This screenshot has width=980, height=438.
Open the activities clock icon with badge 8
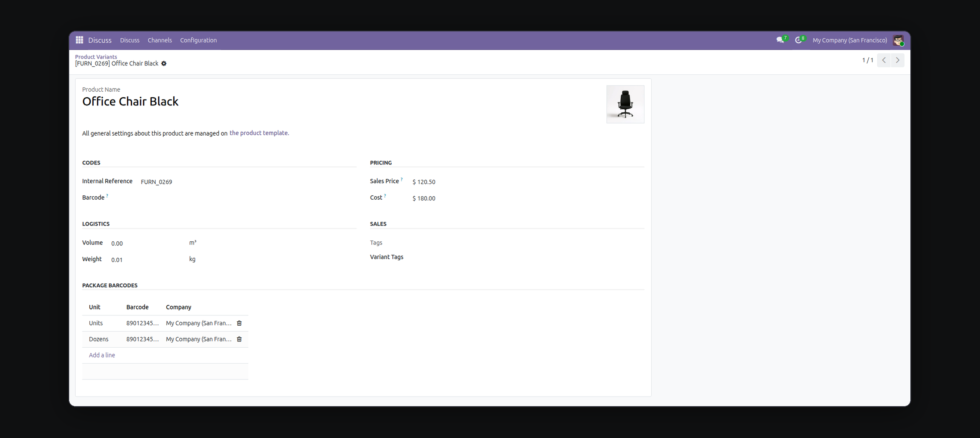[799, 40]
